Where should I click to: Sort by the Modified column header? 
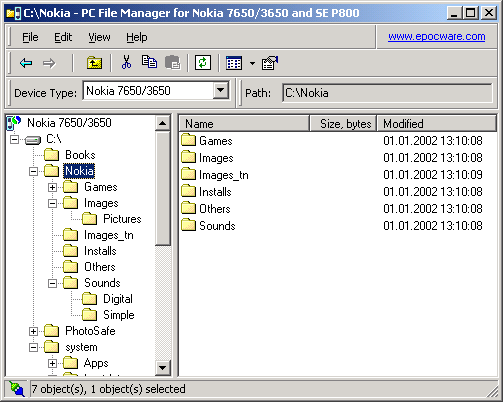[x=437, y=124]
